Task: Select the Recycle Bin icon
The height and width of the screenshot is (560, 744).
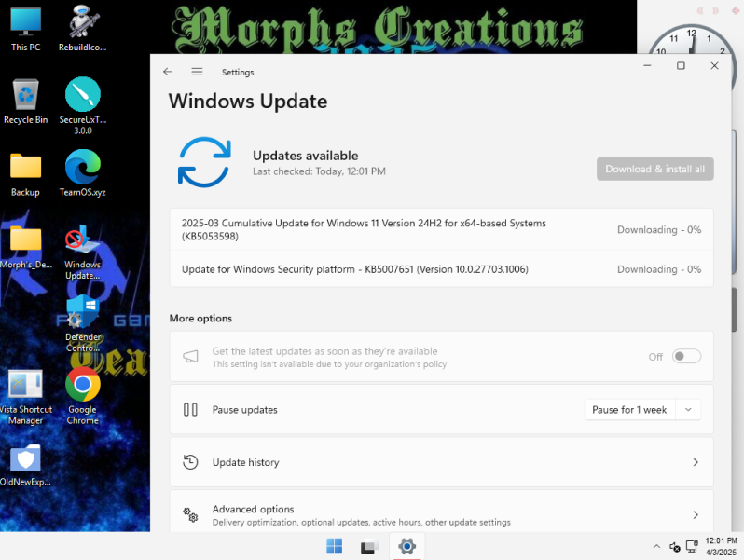Action: [25, 102]
